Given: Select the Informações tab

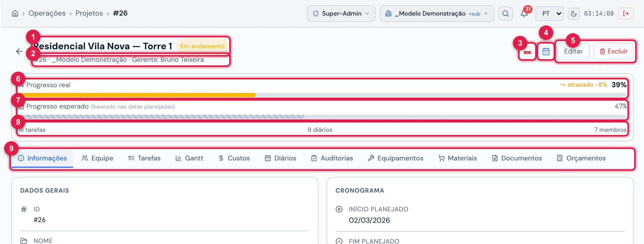Looking at the screenshot, I should click(42, 158).
